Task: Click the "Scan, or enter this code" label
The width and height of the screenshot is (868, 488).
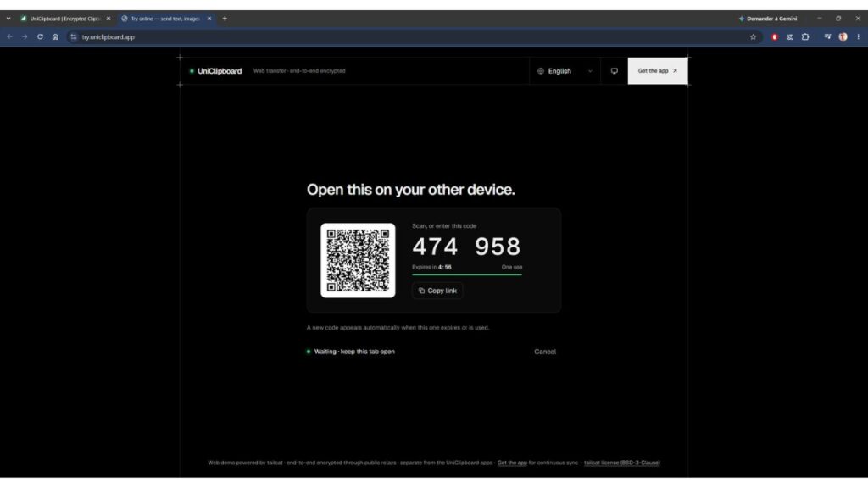Action: click(444, 226)
